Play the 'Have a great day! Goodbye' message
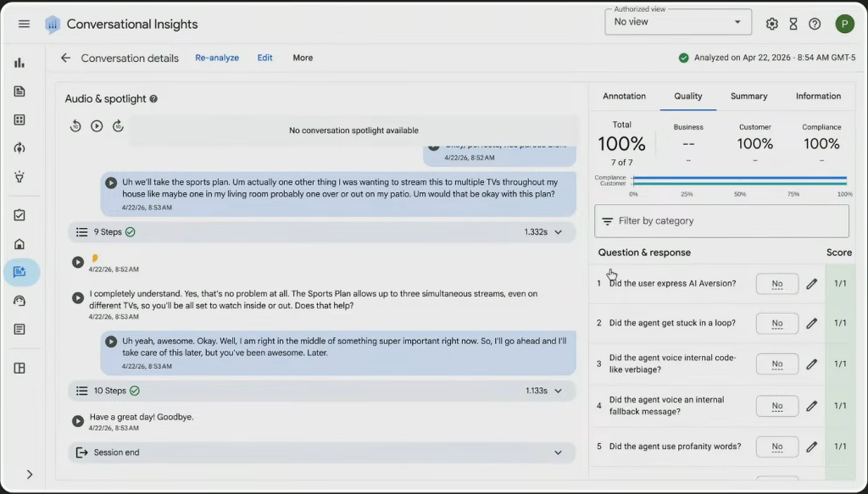This screenshot has height=494, width=868. [78, 421]
